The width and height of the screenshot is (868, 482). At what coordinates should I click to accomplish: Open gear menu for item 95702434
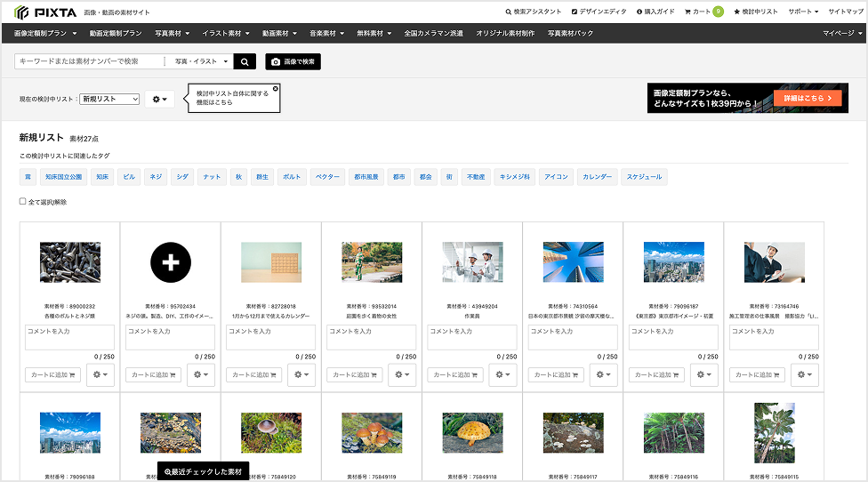pos(201,374)
